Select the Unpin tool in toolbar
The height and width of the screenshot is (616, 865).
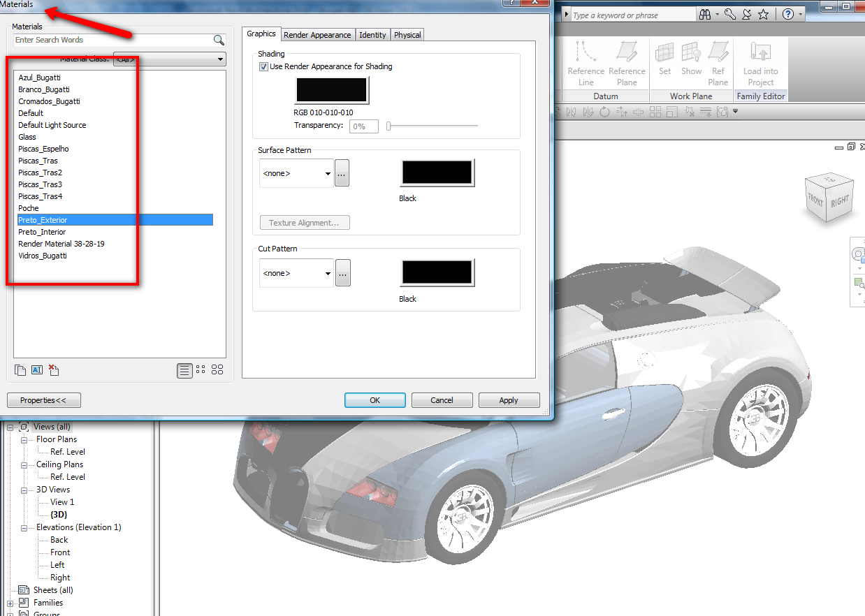(x=689, y=112)
